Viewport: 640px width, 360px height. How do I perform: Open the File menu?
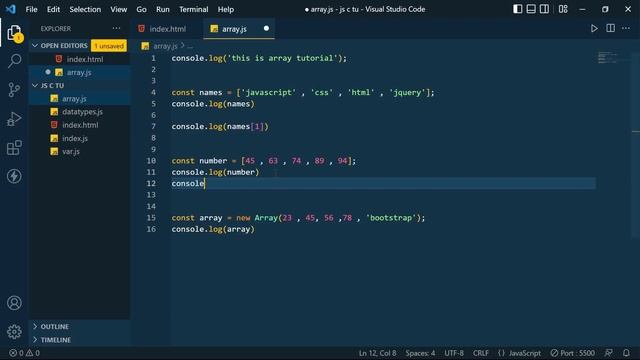[x=31, y=9]
